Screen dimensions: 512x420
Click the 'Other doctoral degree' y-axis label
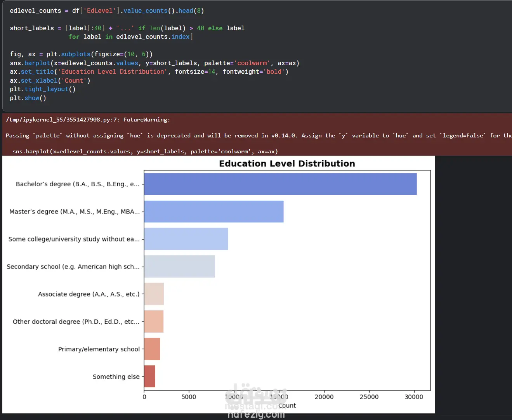[x=76, y=322]
